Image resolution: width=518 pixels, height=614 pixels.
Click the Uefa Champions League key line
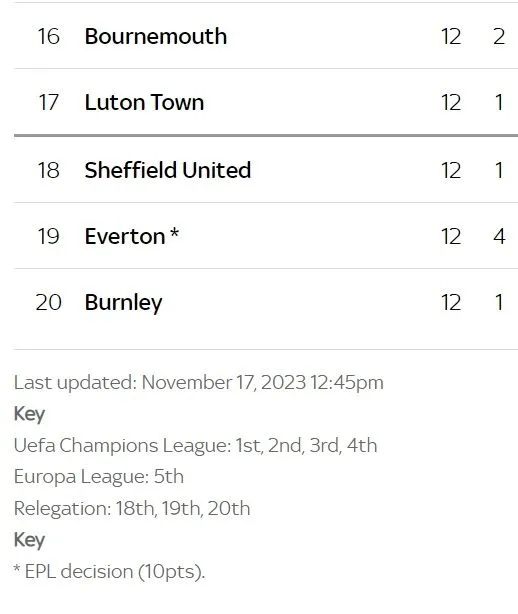[x=195, y=446]
